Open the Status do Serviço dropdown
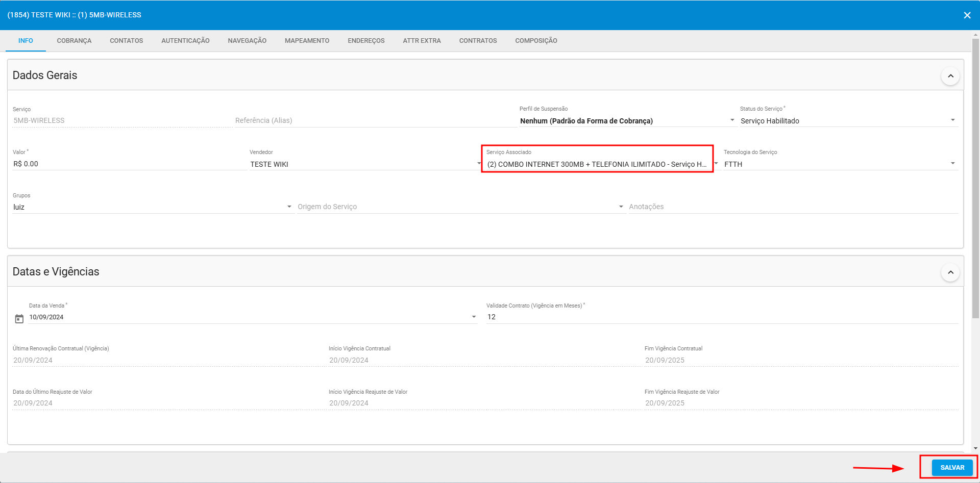This screenshot has height=483, width=980. [x=848, y=121]
